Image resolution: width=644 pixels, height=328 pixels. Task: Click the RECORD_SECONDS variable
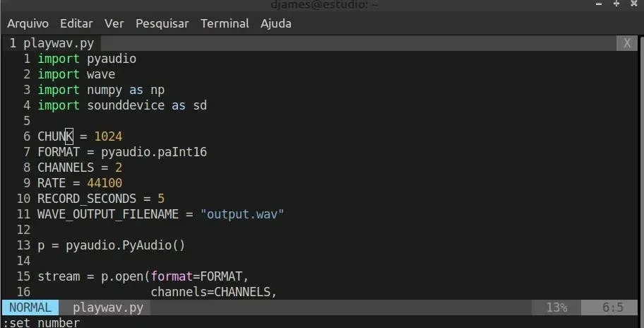(87, 199)
